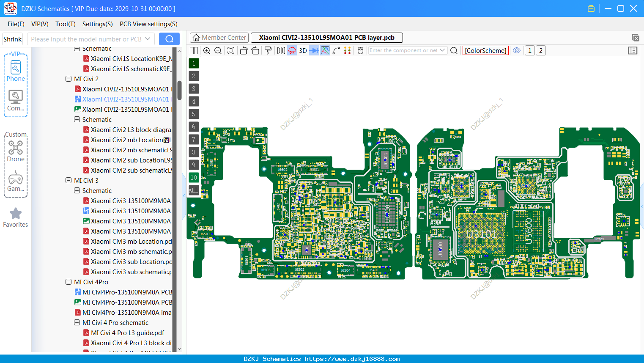This screenshot has height=363, width=644.
Task: Collapse the left panel with the splitter arrow
Action: click(184, 195)
